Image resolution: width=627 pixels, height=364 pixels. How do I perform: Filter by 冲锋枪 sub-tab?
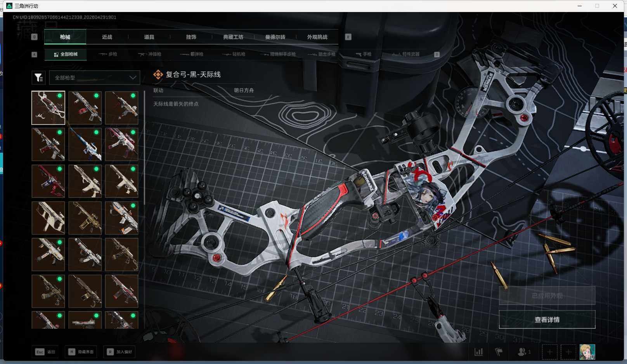coord(150,54)
